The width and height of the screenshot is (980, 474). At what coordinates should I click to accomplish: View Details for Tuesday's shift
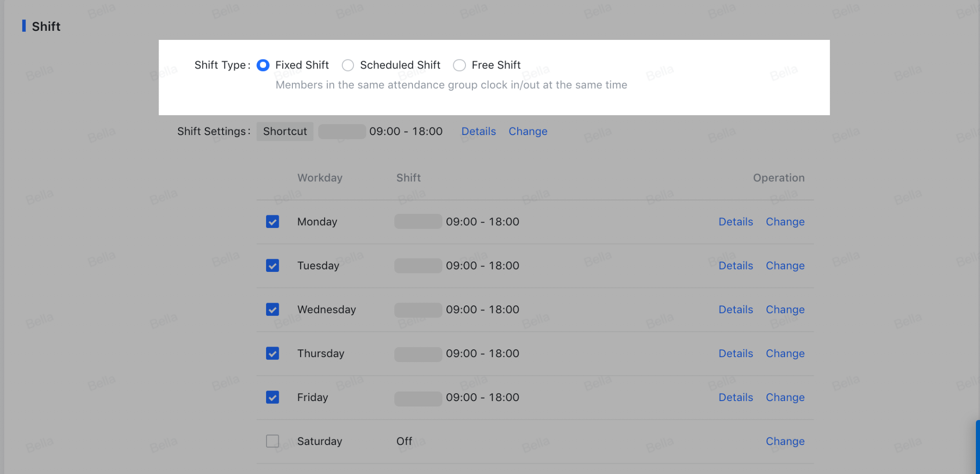tap(735, 266)
